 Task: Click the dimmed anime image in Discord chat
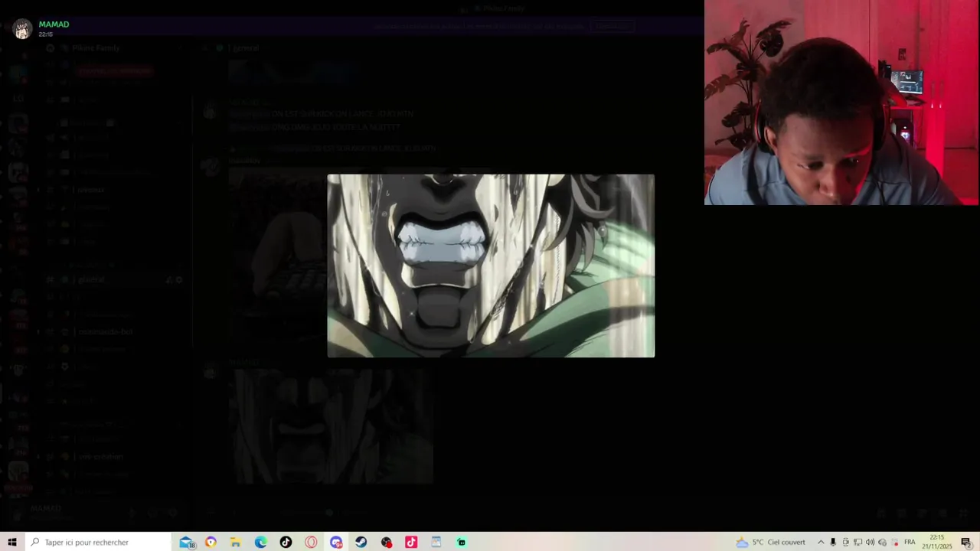click(x=333, y=426)
